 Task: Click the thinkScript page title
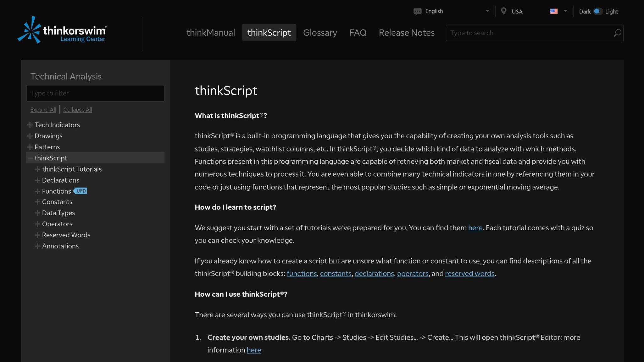pos(226,91)
